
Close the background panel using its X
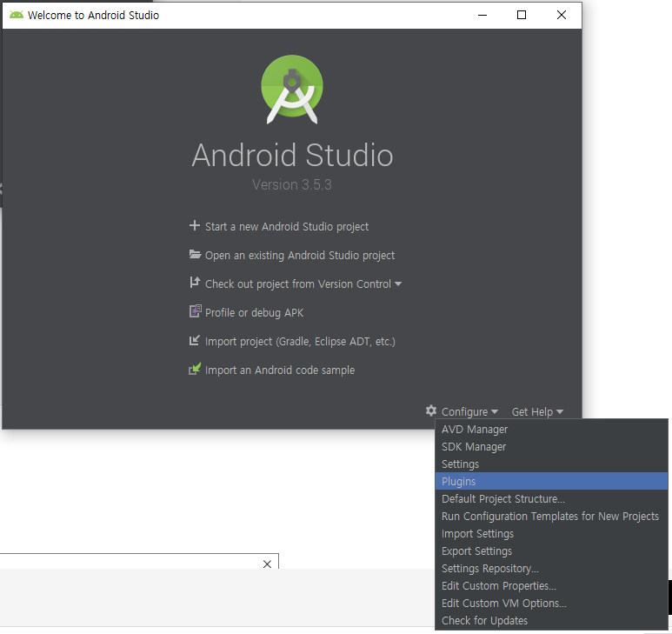(267, 564)
